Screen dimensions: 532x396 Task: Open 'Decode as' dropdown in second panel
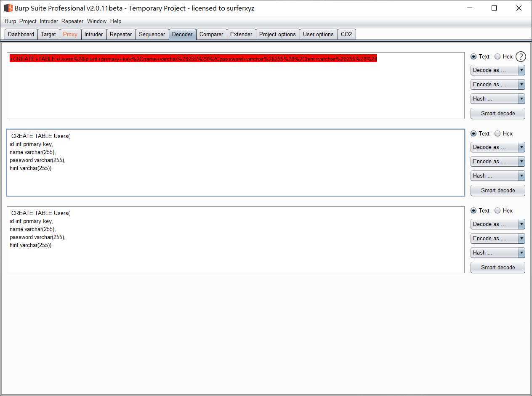498,147
